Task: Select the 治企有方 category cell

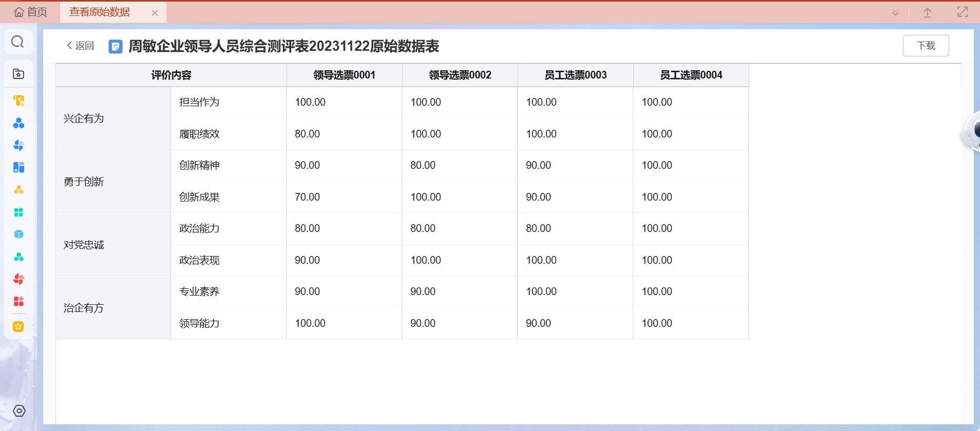Action: pyautogui.click(x=113, y=307)
